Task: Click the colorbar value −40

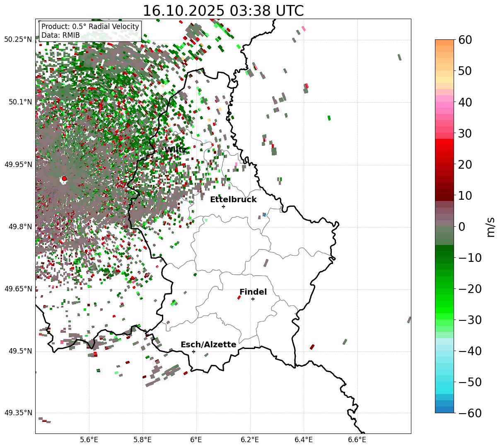Action: (x=470, y=351)
